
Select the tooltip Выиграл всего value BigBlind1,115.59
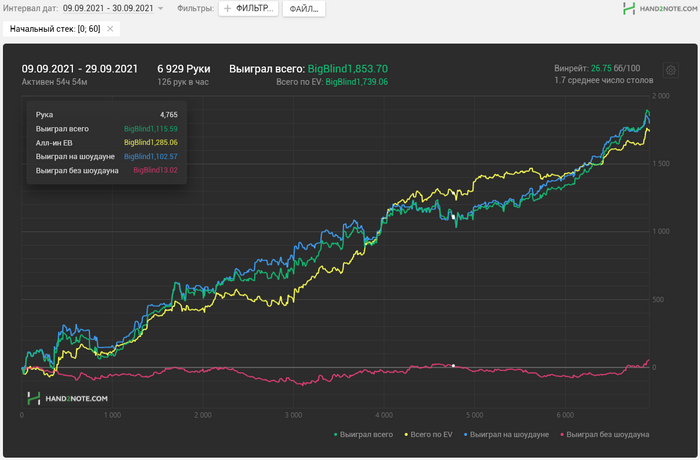point(150,129)
